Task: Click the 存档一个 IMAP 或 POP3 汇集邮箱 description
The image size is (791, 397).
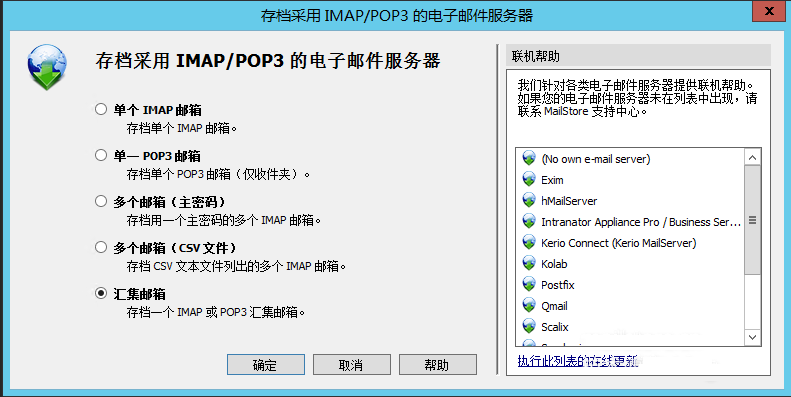Action: [x=216, y=312]
